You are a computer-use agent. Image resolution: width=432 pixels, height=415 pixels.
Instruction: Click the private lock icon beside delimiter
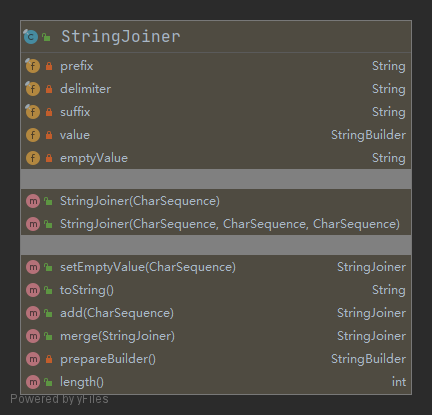pyautogui.click(x=49, y=89)
